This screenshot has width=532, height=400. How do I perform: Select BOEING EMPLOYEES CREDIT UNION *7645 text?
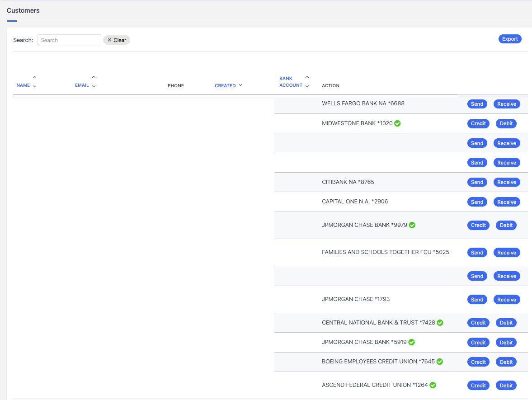pos(378,362)
